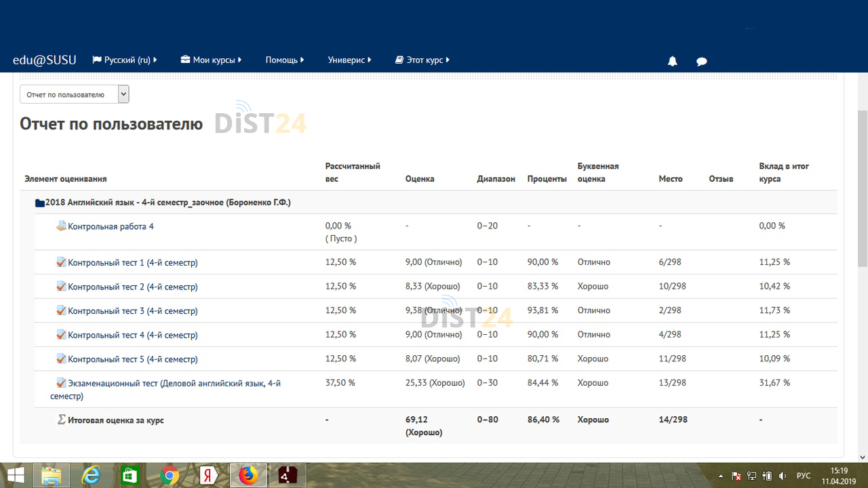Viewport: 868px width, 488px height.
Task: Click the edu@SUSU home link
Action: (x=44, y=59)
